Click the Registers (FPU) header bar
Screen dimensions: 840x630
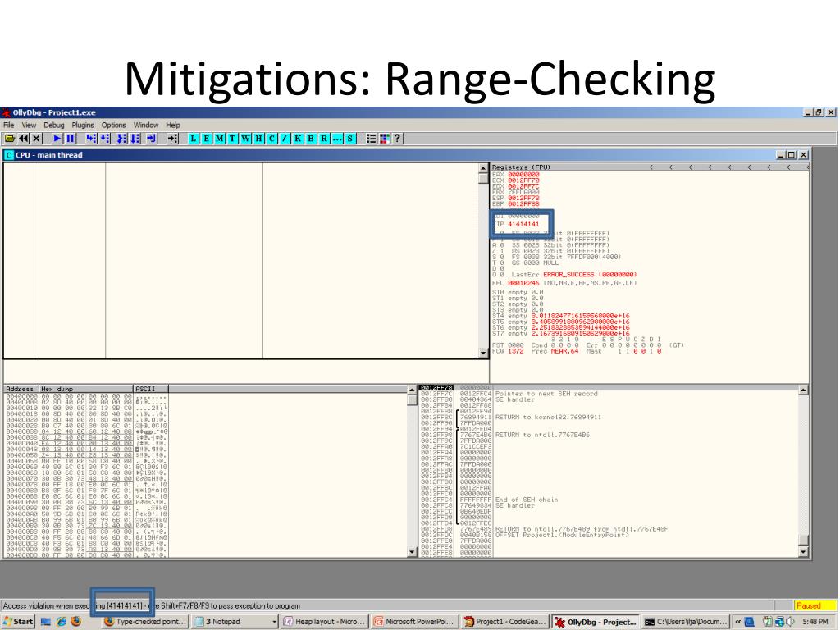coord(650,167)
